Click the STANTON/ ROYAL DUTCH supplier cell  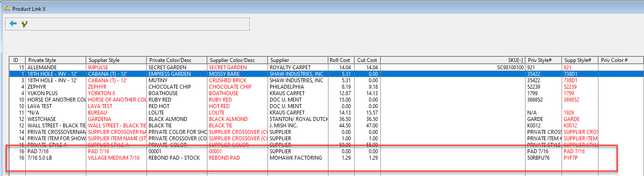pyautogui.click(x=298, y=119)
